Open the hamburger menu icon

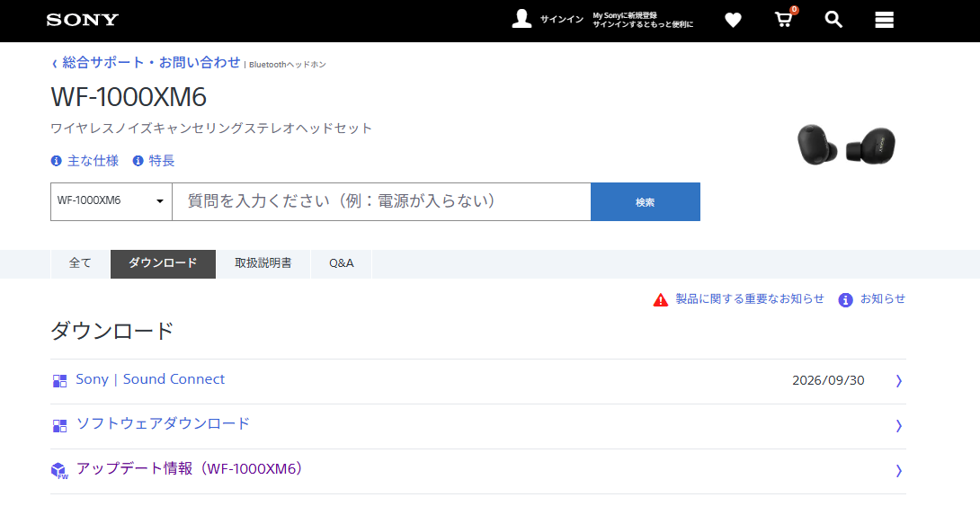click(x=884, y=20)
